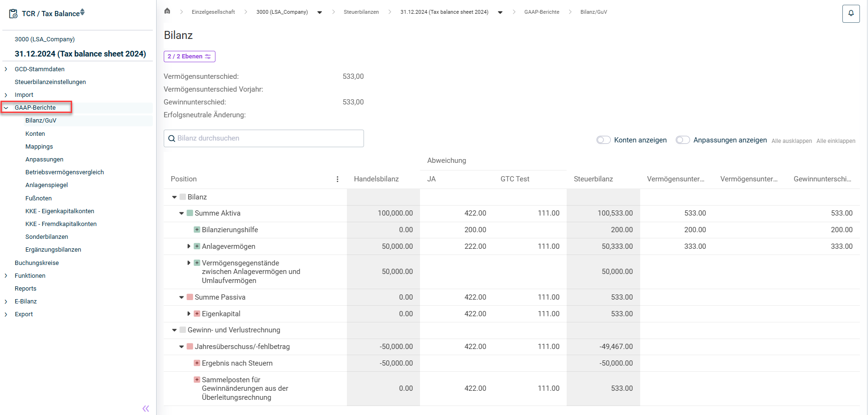Click the Handelsbilanz column header
This screenshot has width=868, height=415.
[376, 179]
